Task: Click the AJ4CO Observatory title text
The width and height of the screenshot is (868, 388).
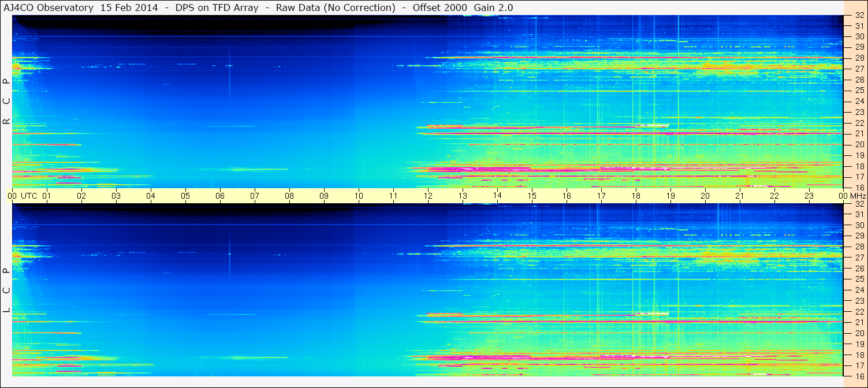Action: (49, 8)
